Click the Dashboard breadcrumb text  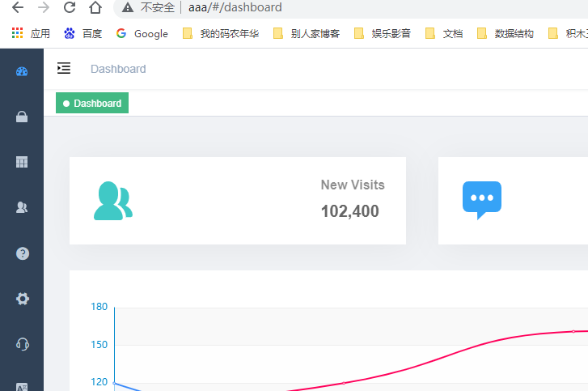118,69
